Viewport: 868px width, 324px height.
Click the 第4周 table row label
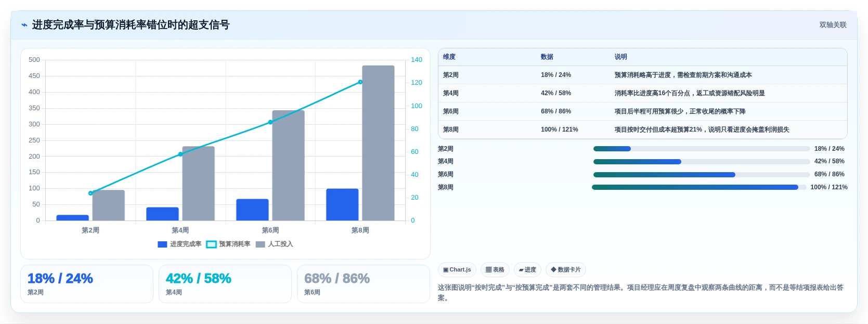click(x=451, y=93)
